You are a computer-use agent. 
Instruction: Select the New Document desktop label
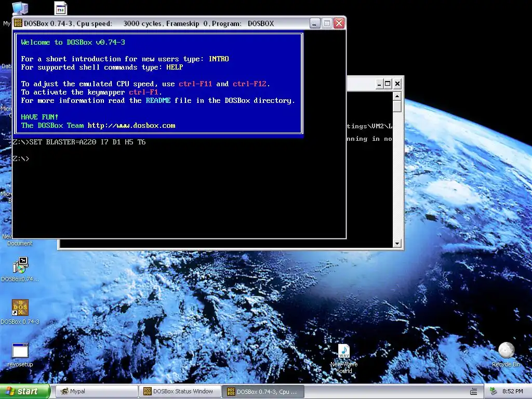pos(19,240)
